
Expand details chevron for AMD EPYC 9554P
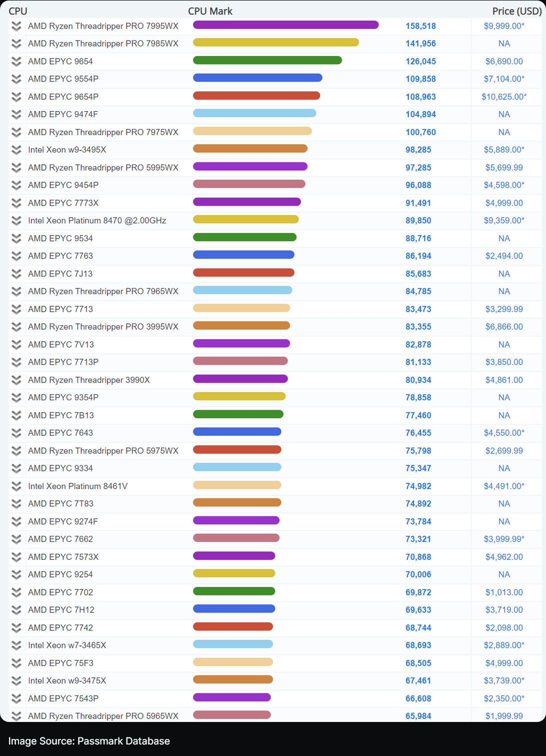(x=16, y=79)
